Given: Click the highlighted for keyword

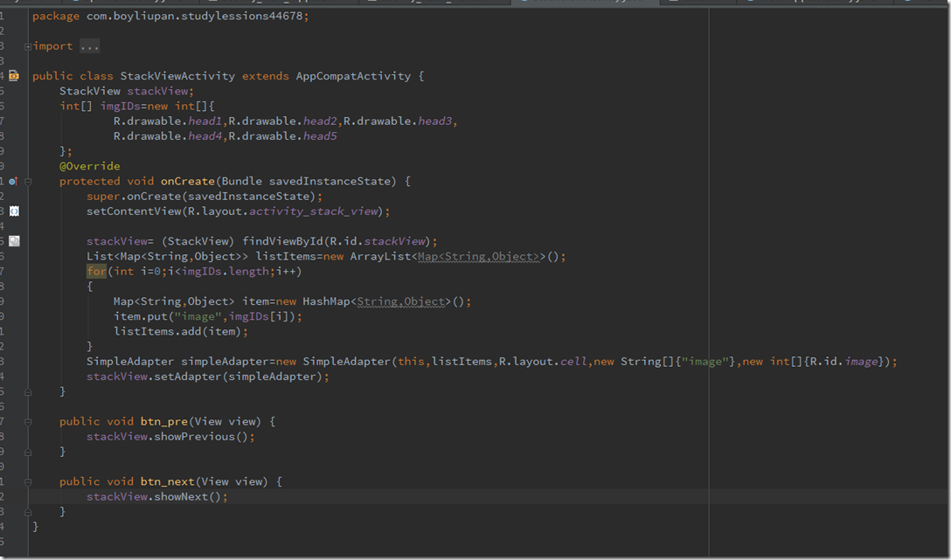Looking at the screenshot, I should pos(96,272).
